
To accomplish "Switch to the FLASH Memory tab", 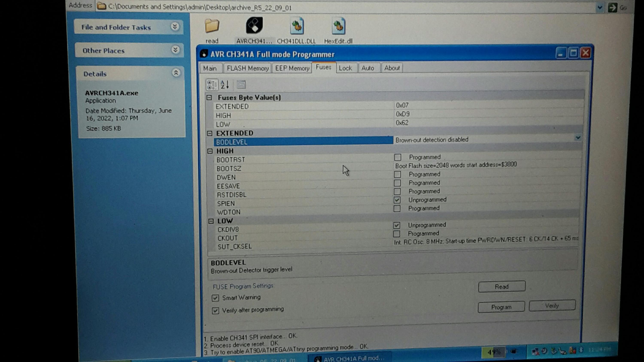I will 248,68.
